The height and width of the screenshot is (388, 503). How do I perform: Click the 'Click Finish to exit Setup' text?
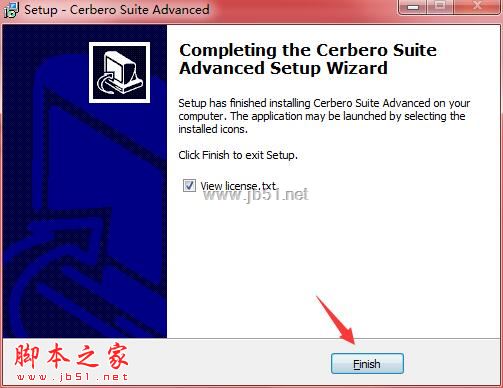(238, 155)
